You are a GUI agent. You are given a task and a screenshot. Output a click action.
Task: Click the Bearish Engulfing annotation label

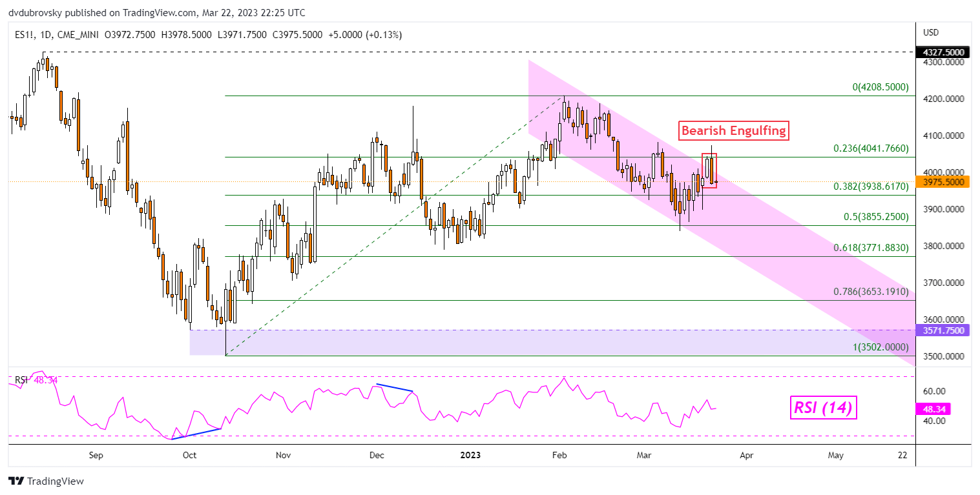734,130
